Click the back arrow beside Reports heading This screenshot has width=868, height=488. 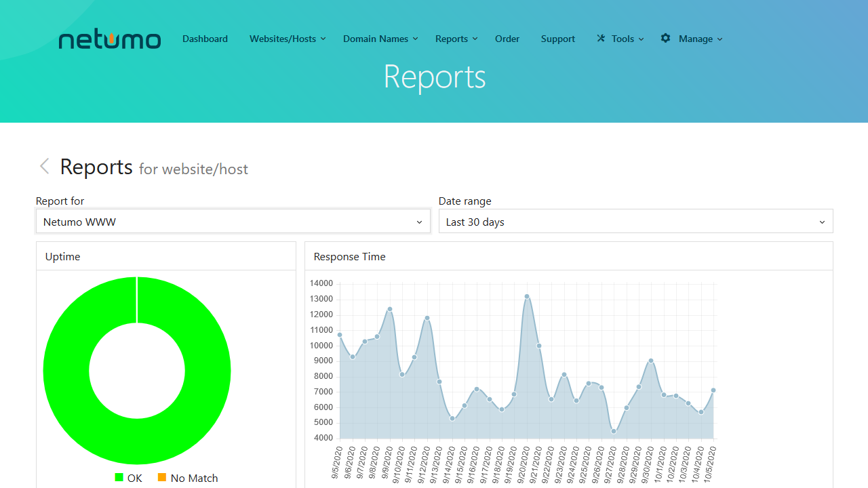click(x=44, y=167)
